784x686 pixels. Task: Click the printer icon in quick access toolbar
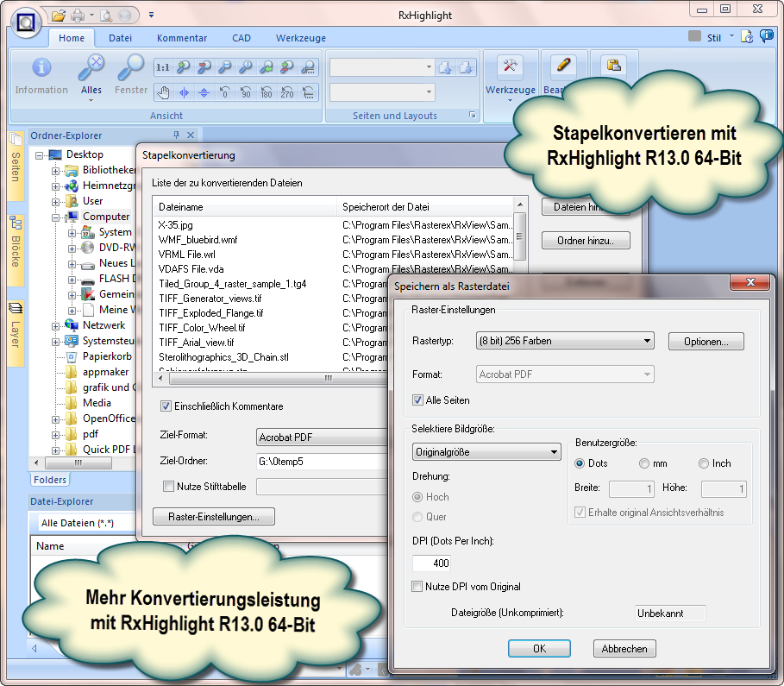(78, 15)
